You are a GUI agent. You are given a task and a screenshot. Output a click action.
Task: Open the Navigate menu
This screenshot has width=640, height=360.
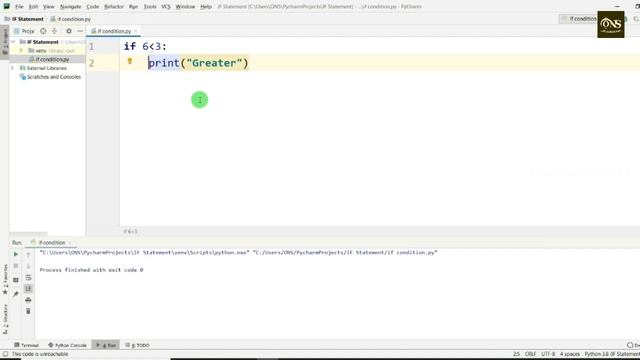click(x=71, y=7)
